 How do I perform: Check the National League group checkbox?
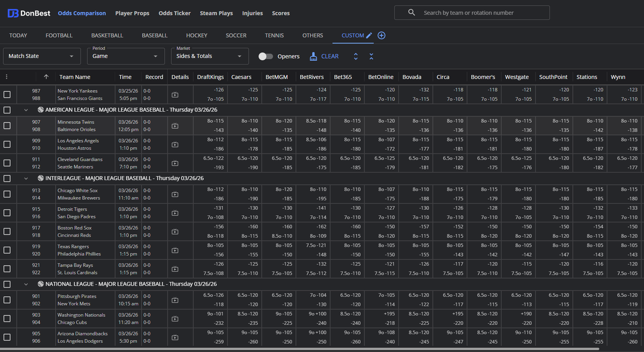7,284
